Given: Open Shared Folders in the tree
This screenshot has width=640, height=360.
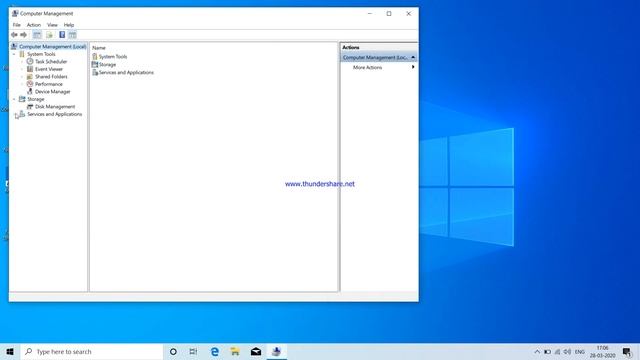Looking at the screenshot, I should coord(51,77).
